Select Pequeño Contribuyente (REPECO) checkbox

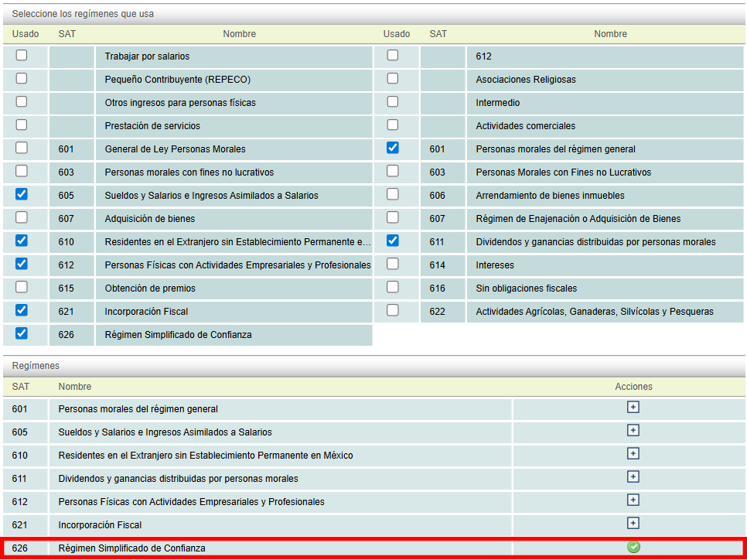[x=22, y=78]
